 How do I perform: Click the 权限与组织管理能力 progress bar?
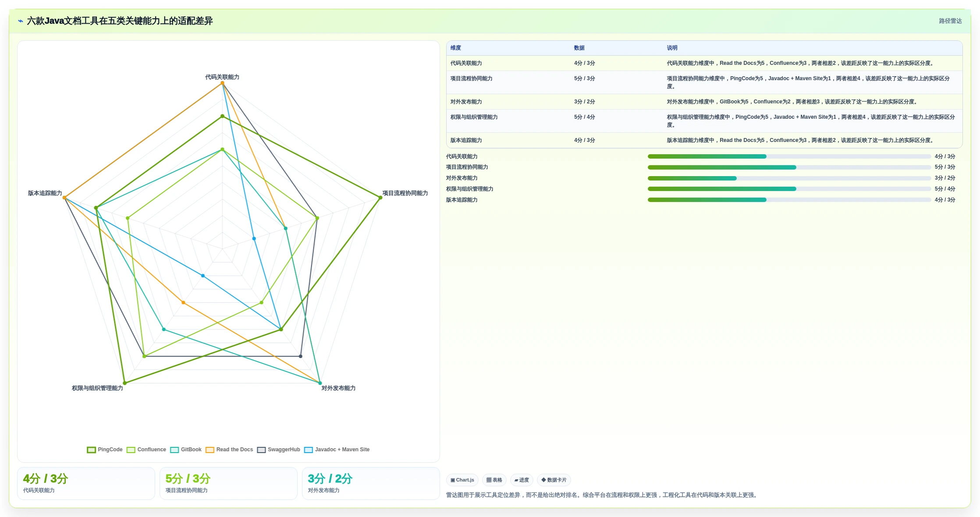tap(789, 189)
